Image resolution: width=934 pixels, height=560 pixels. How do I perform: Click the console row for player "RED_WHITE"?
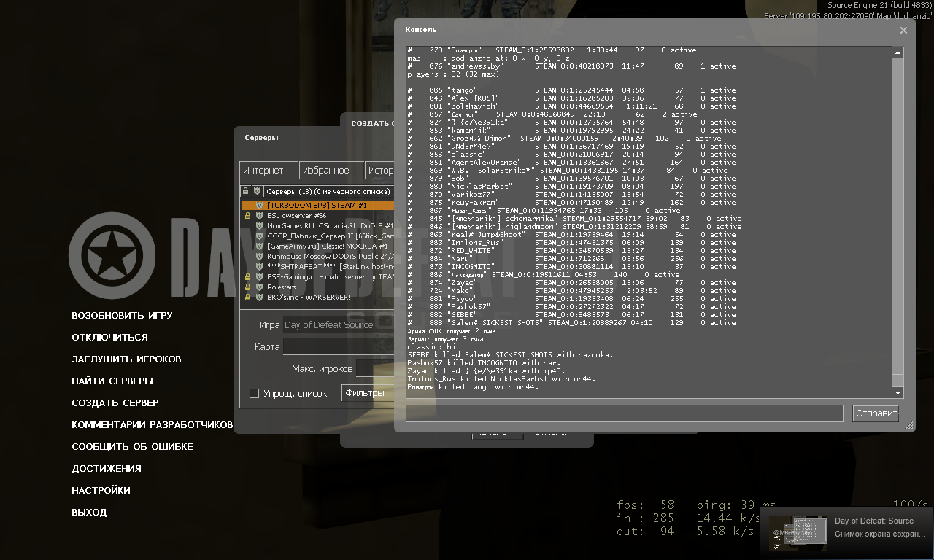click(571, 251)
